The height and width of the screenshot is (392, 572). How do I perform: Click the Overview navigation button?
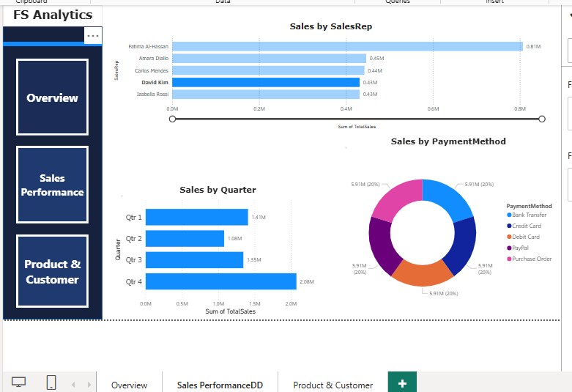coord(52,97)
